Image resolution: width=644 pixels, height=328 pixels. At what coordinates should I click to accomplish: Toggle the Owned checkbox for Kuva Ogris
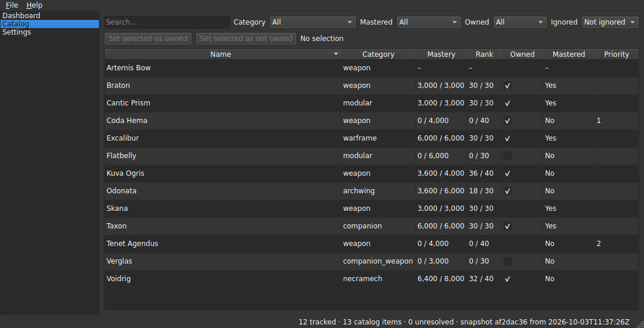pos(508,173)
